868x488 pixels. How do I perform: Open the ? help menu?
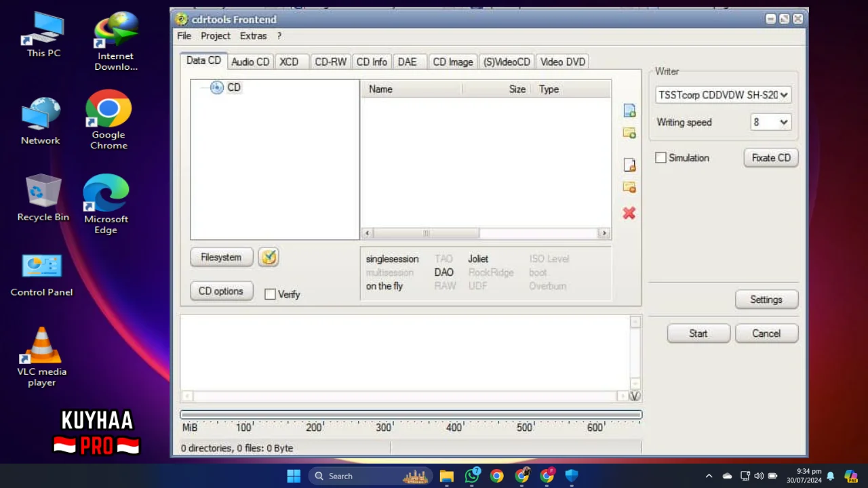click(x=279, y=36)
